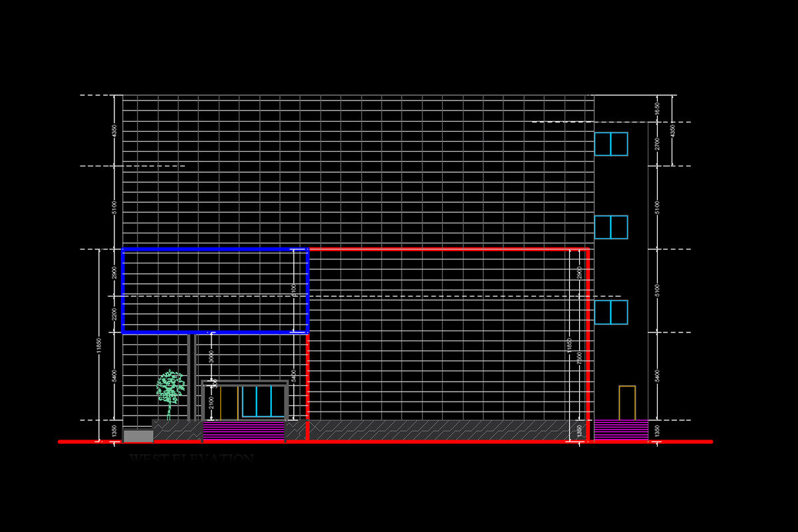This screenshot has width=798, height=532.
Task: Click the 2200 dimension text on the left
Action: point(114,314)
